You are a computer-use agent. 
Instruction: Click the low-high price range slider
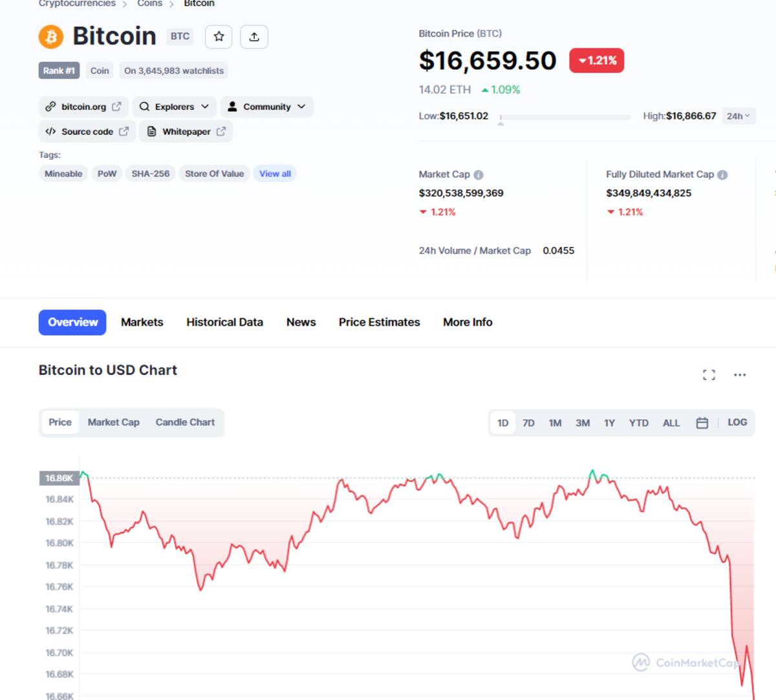566,118
